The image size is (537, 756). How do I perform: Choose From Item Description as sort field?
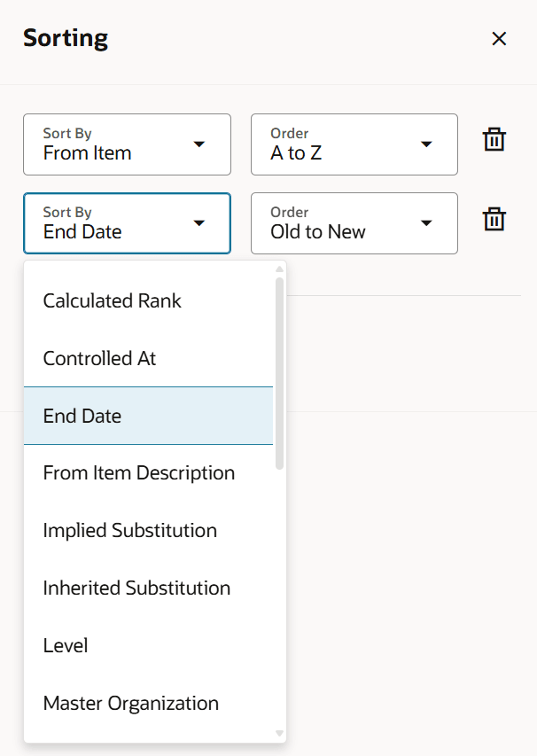pos(138,472)
